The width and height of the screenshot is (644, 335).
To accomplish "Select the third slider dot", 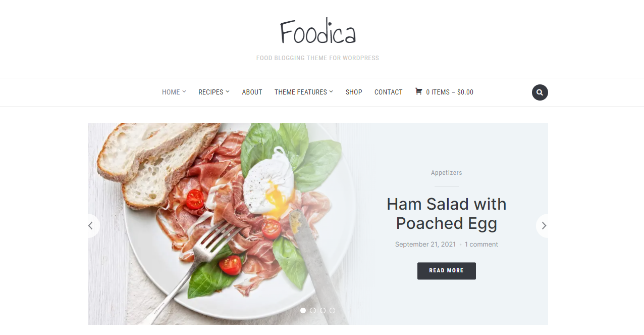I will [323, 310].
